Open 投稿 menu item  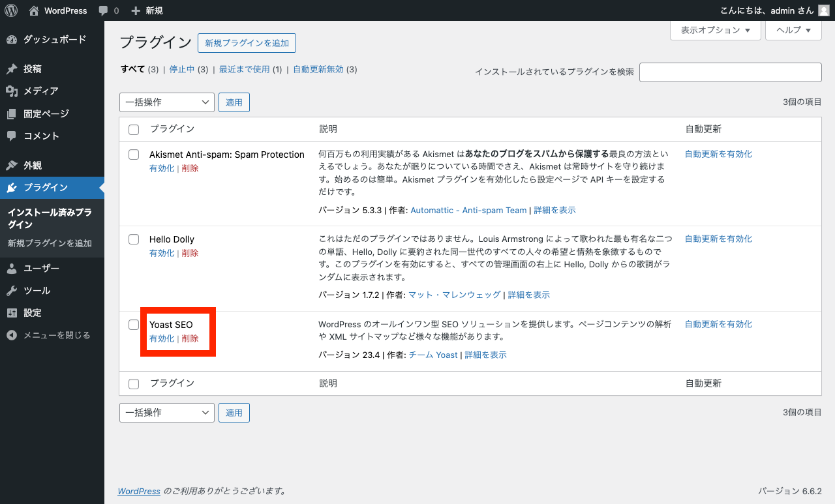click(33, 69)
